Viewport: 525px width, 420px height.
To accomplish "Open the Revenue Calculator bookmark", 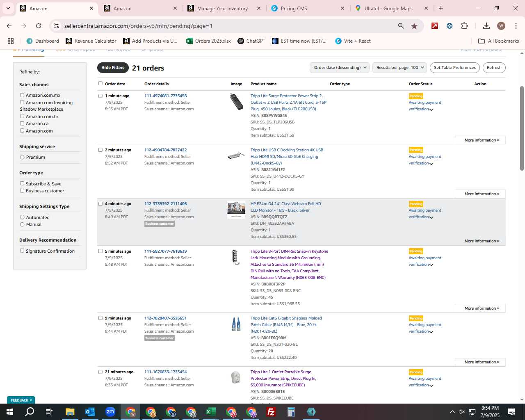I will click(91, 41).
